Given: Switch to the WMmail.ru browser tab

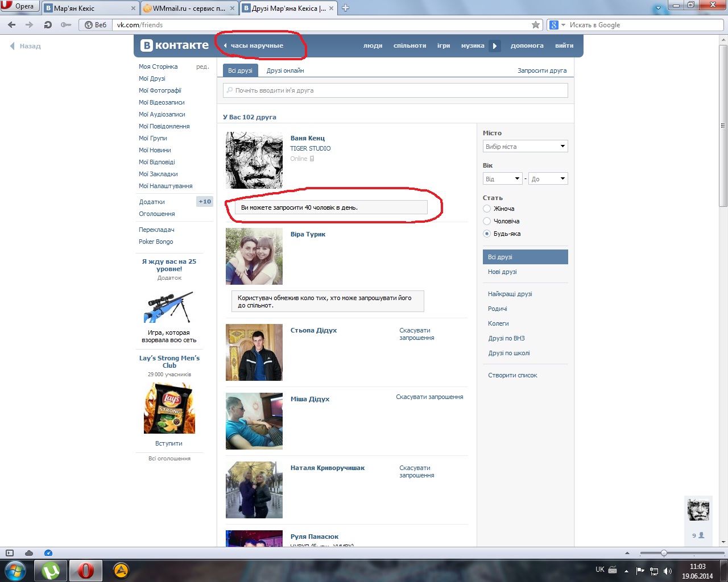Looking at the screenshot, I should pyautogui.click(x=189, y=8).
